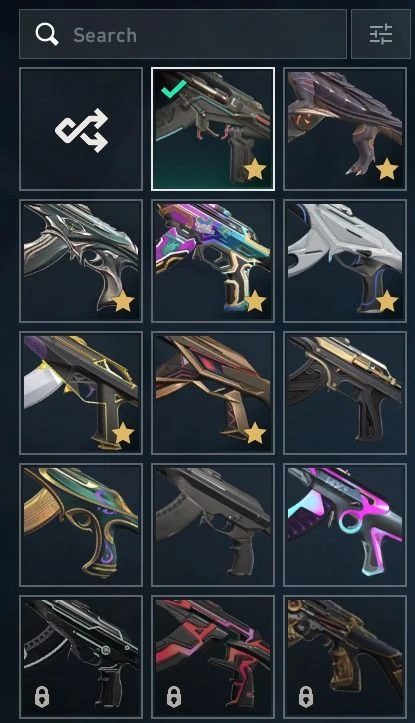This screenshot has height=723, width=415.
Task: Toggle the favorite star on the purple dragon skin
Action: click(x=386, y=170)
